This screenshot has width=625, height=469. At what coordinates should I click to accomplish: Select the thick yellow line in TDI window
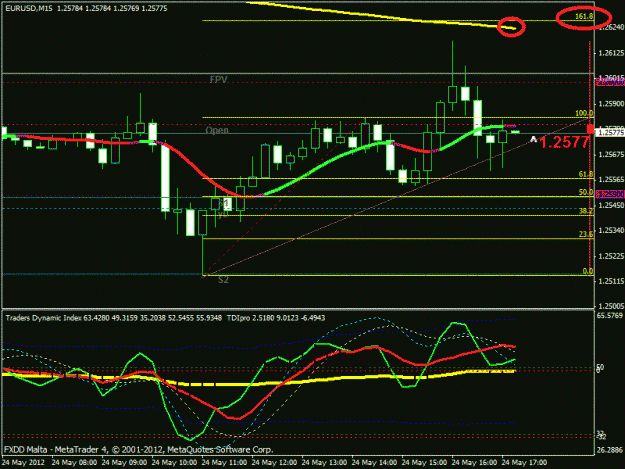pyautogui.click(x=259, y=384)
